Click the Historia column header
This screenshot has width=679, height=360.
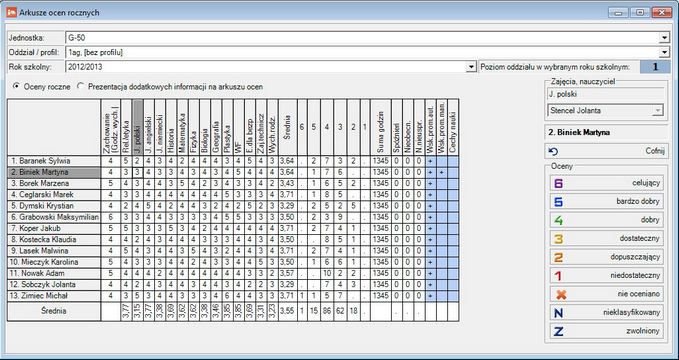click(x=171, y=127)
